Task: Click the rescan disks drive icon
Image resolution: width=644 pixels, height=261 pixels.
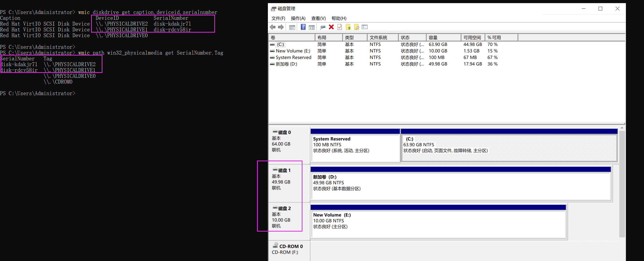Action: click(322, 27)
